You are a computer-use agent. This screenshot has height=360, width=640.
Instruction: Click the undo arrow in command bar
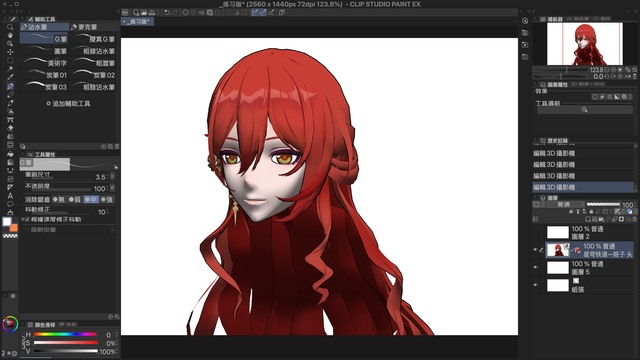point(167,12)
